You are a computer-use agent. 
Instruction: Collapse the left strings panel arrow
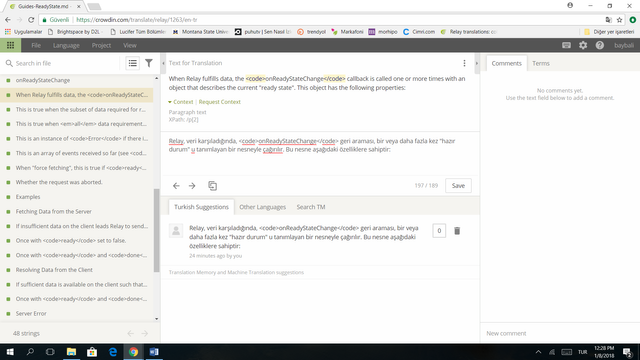pyautogui.click(x=163, y=63)
